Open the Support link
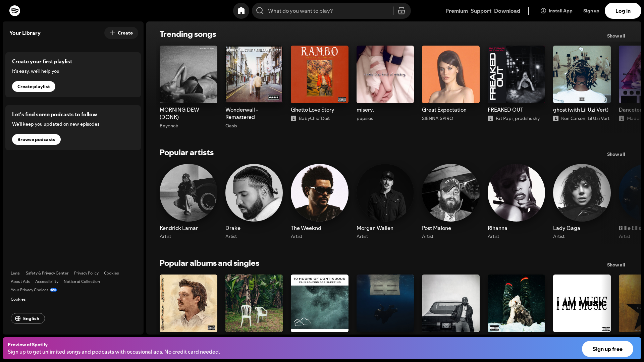 click(481, 11)
